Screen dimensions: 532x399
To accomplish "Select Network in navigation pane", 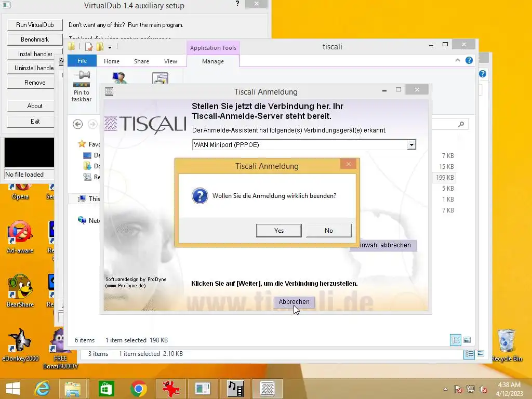I will coord(89,220).
